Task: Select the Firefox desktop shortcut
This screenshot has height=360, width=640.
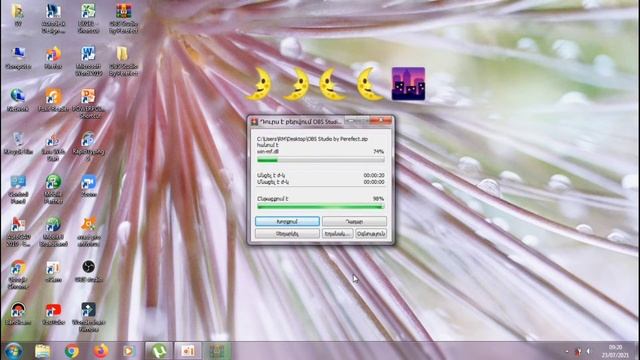Action: [53, 58]
